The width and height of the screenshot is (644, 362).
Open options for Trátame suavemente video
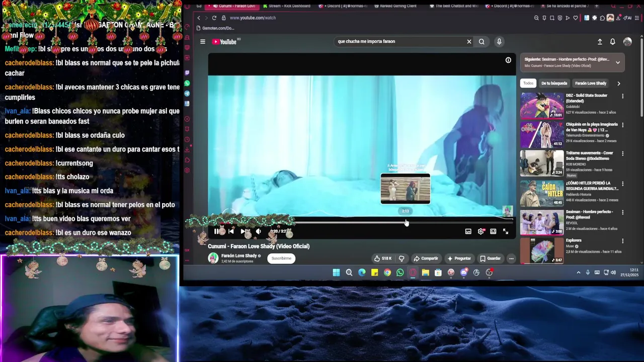[622, 154]
